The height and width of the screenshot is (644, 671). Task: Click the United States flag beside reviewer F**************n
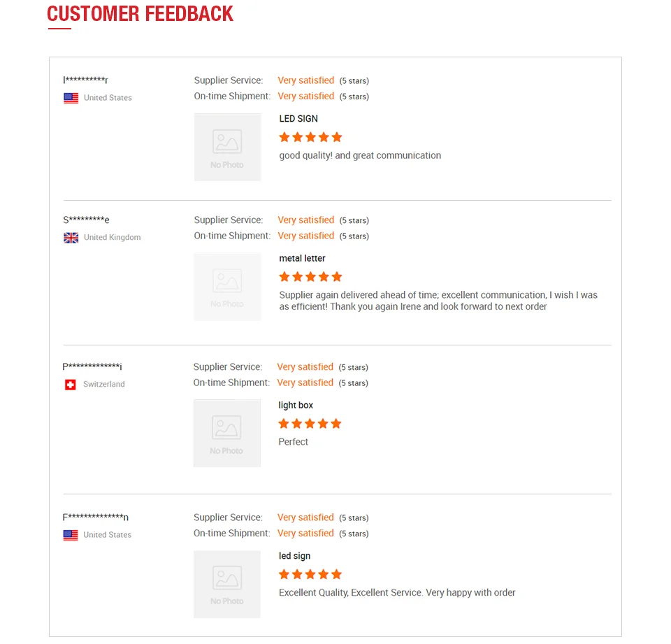pyautogui.click(x=71, y=535)
